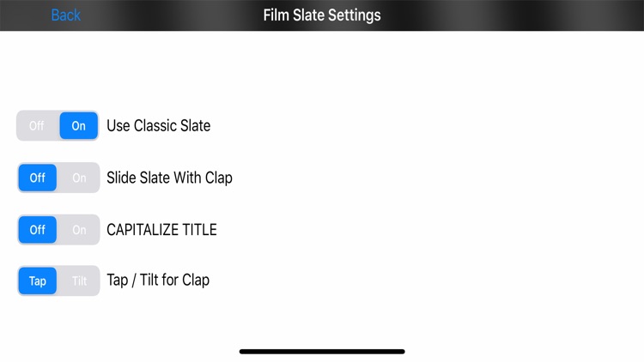The width and height of the screenshot is (644, 362).
Task: Toggle the Use Classic Slate switch
Action: click(x=58, y=126)
